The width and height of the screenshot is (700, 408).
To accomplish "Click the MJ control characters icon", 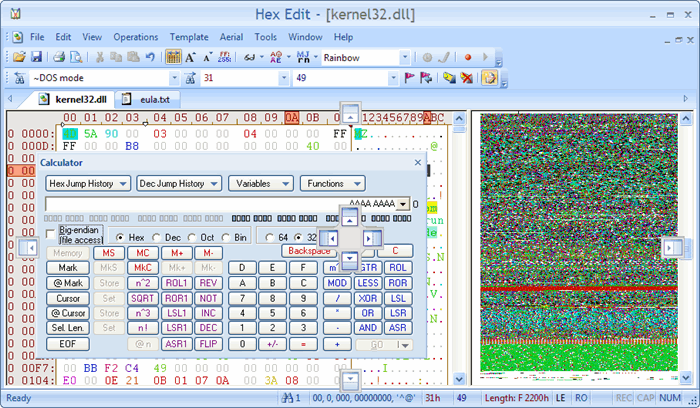I will pos(303,57).
